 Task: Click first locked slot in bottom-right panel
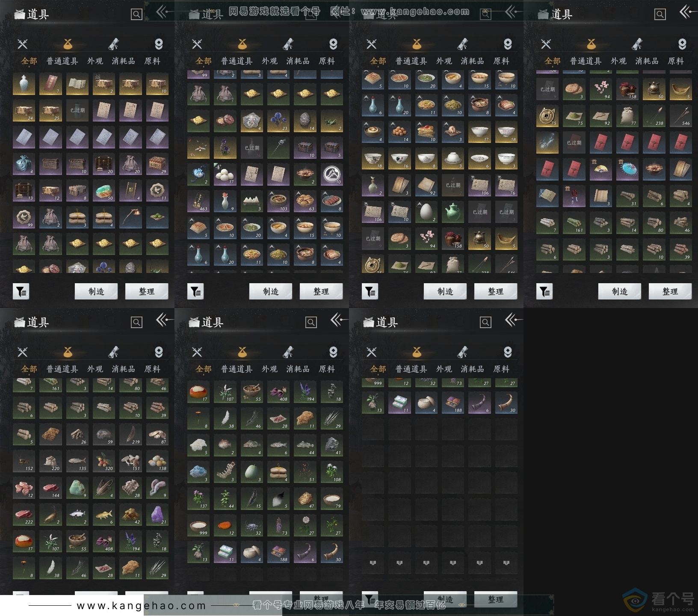pos(373,563)
